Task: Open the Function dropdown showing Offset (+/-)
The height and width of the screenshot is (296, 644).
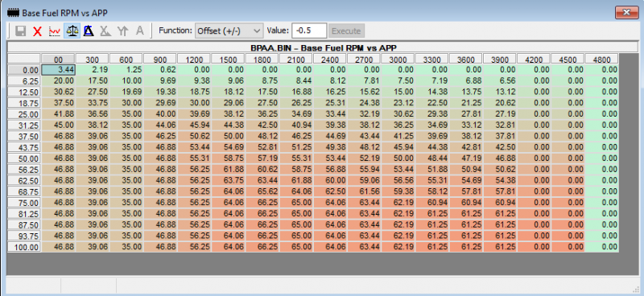Action: point(229,31)
